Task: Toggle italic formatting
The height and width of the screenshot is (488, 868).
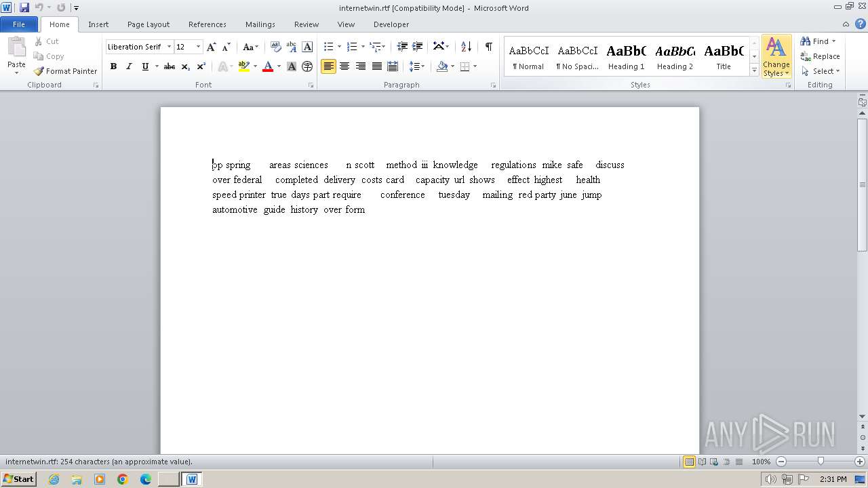Action: click(129, 66)
